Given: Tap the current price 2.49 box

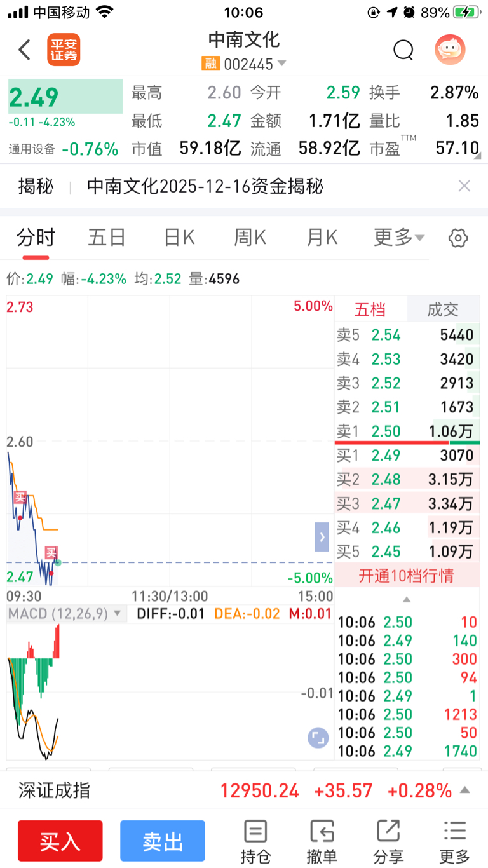Looking at the screenshot, I should (x=65, y=97).
